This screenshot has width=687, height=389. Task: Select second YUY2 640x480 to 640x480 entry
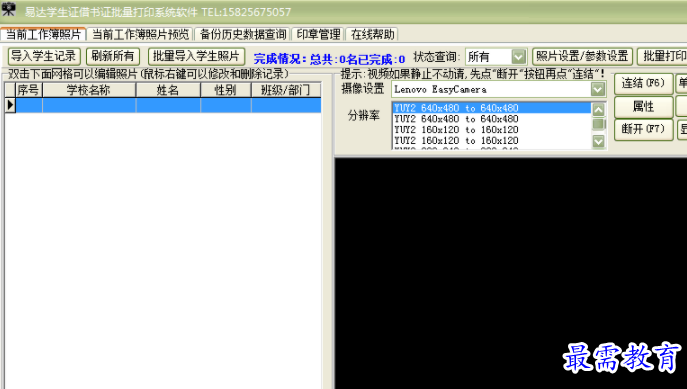tap(492, 119)
